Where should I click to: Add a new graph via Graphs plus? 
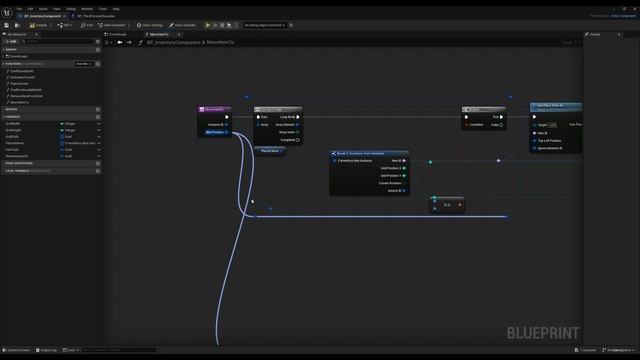(98, 49)
